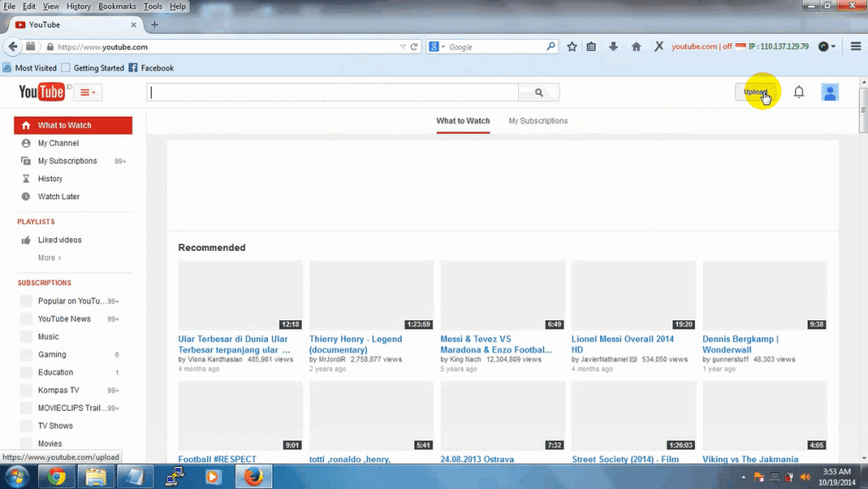868x489 pixels.
Task: Open a new tab with plus button
Action: click(x=154, y=25)
